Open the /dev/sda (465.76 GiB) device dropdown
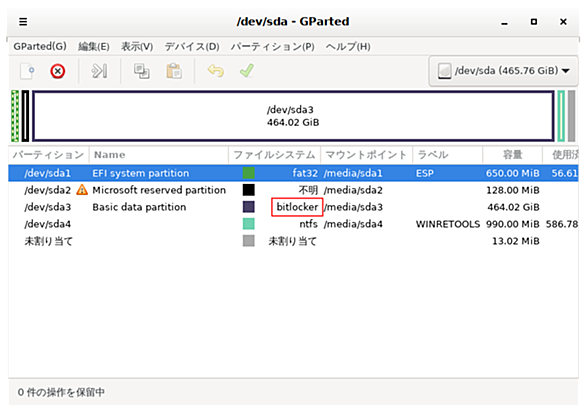Image resolution: width=586 pixels, height=413 pixels. pos(503,71)
